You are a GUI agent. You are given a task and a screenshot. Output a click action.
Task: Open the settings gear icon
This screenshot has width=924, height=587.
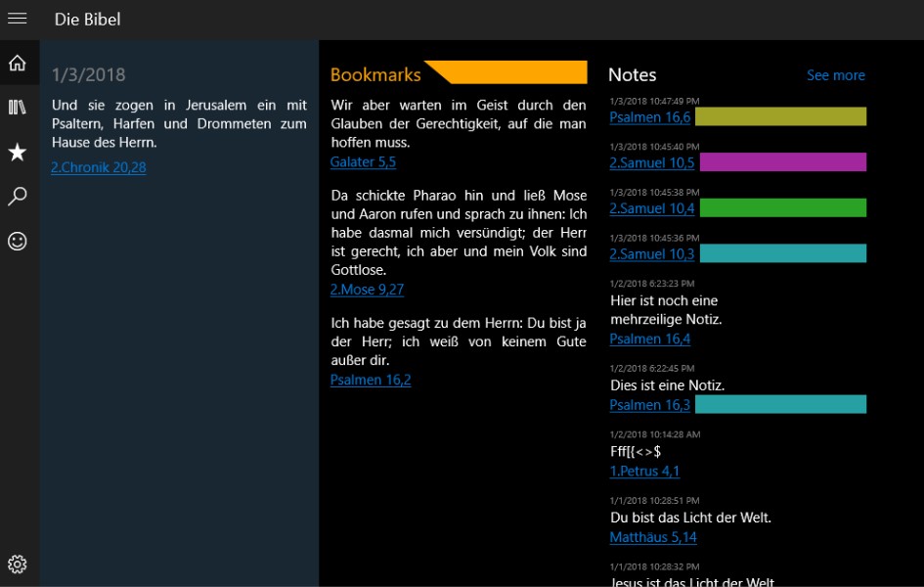click(x=17, y=564)
